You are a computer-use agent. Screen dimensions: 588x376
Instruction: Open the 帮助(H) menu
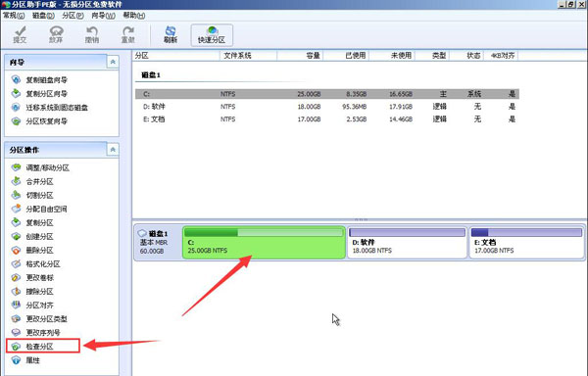pos(134,16)
